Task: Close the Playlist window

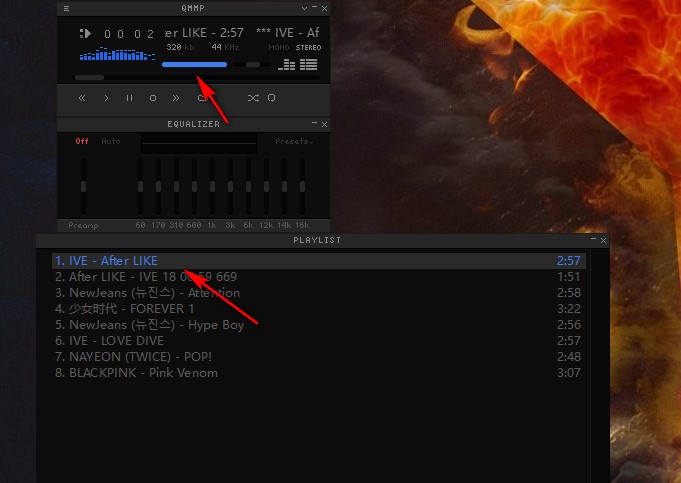Action: click(604, 240)
